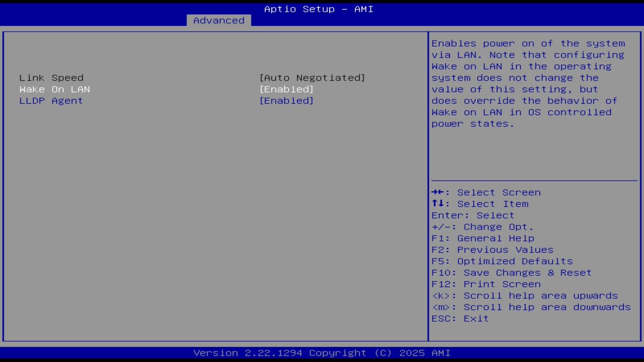Image resolution: width=644 pixels, height=362 pixels.
Task: Click Scroll help area downwards entry
Action: click(531, 307)
